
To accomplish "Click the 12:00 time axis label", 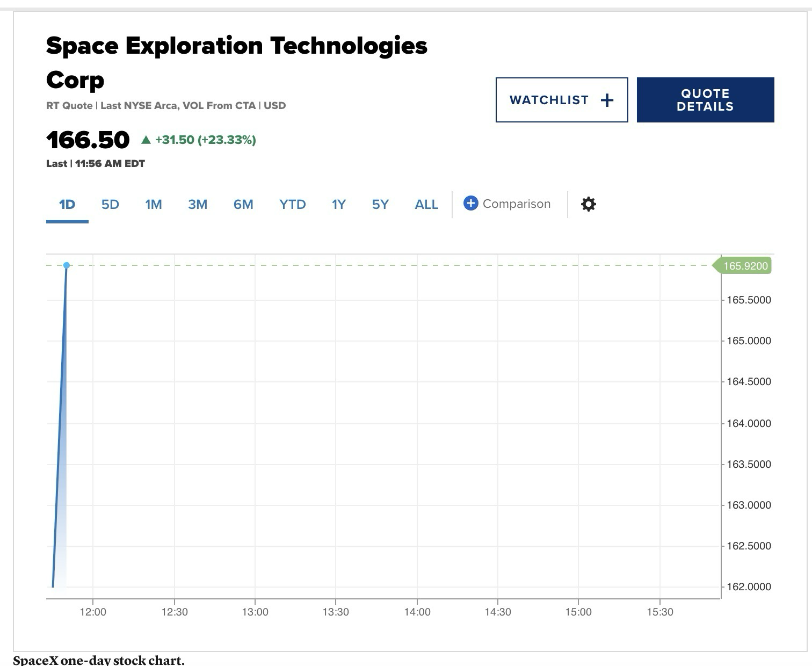I will click(93, 612).
